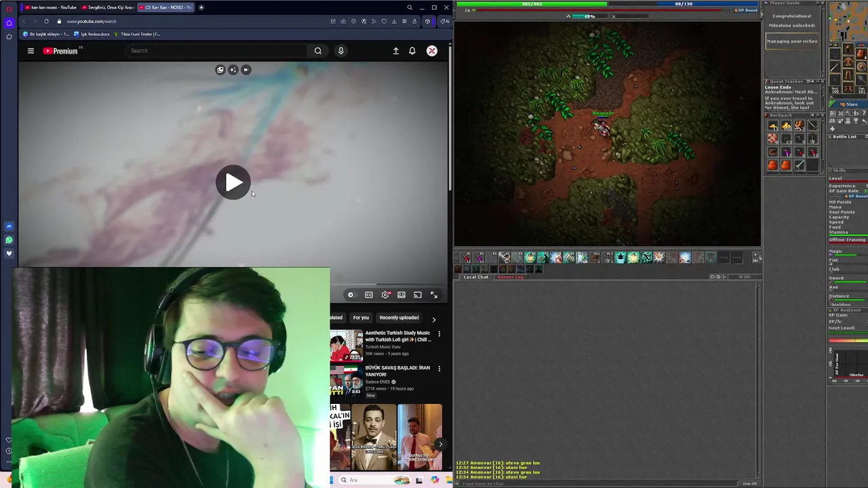The width and height of the screenshot is (868, 488).
Task: Switch to 'Sevgiliniz, Onca Kişi' browser tab
Action: pyautogui.click(x=108, y=7)
